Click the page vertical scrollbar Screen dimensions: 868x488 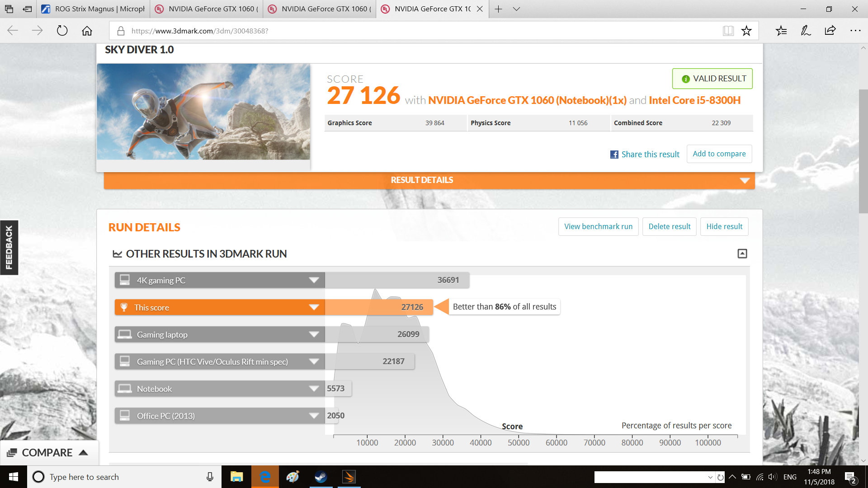point(863,151)
